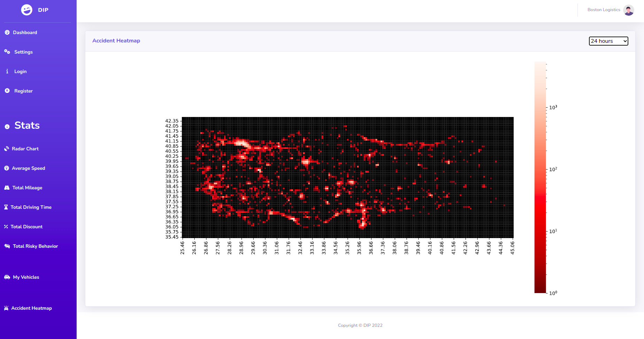Viewport: 644px width, 339px height.
Task: Navigate to Average Speed stats
Action: [x=28, y=168]
